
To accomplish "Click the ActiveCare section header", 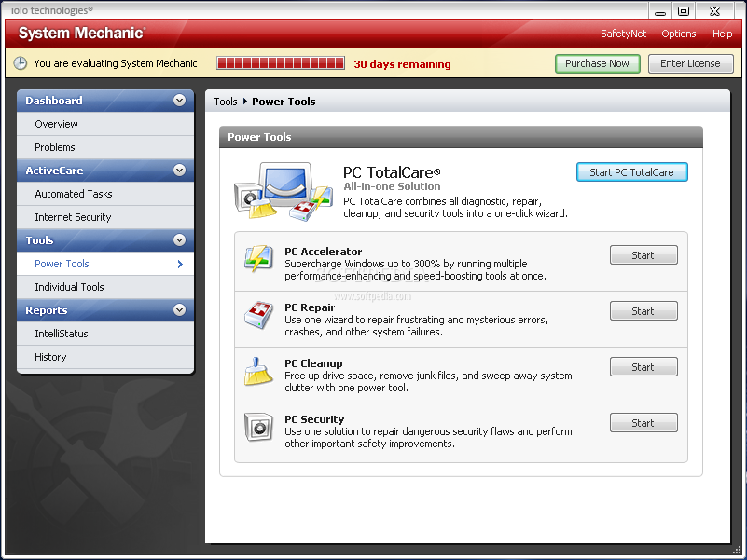I will (105, 171).
